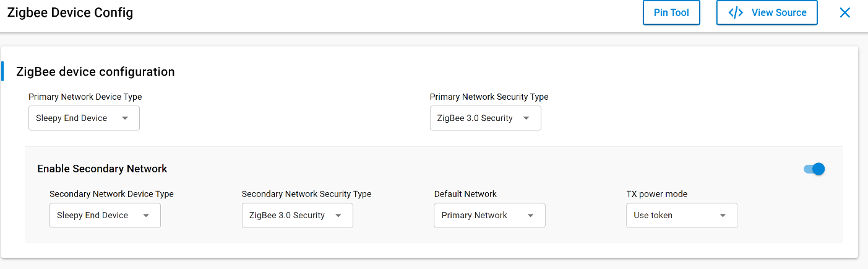Click the Pin Tool button

pyautogui.click(x=671, y=12)
